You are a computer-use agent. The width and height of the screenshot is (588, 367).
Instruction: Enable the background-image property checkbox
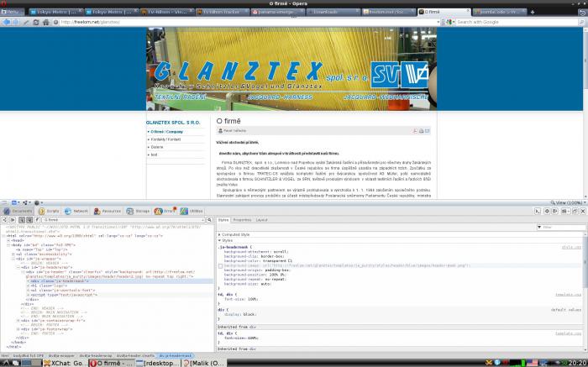point(220,265)
